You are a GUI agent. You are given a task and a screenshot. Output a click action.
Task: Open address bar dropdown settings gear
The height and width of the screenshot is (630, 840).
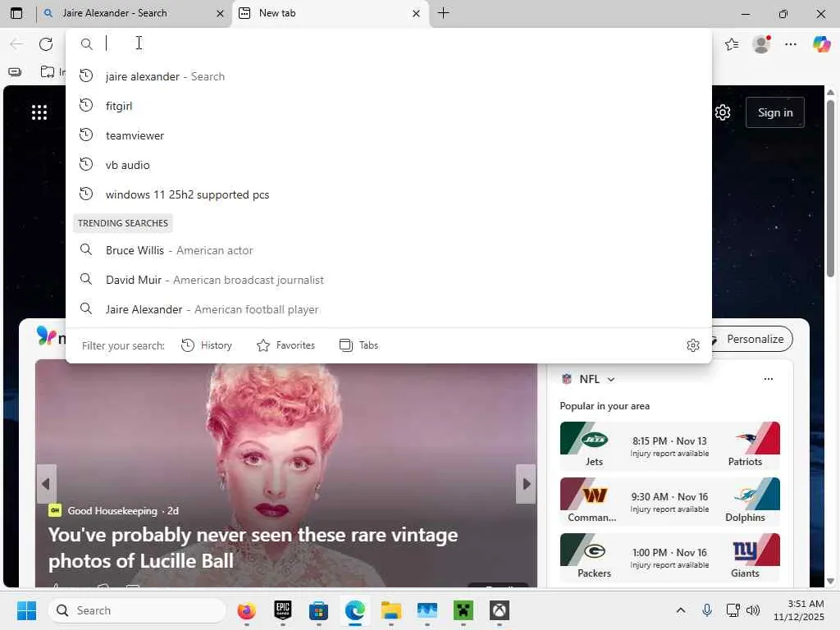tap(693, 345)
